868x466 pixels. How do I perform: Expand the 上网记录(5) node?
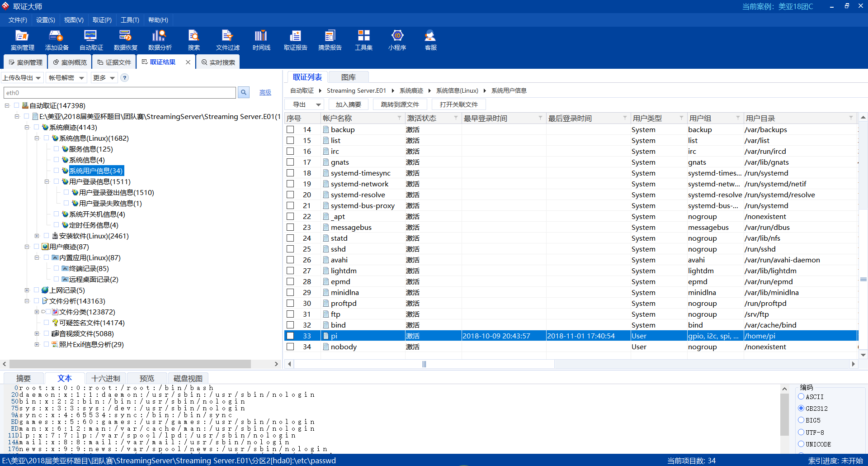point(27,290)
